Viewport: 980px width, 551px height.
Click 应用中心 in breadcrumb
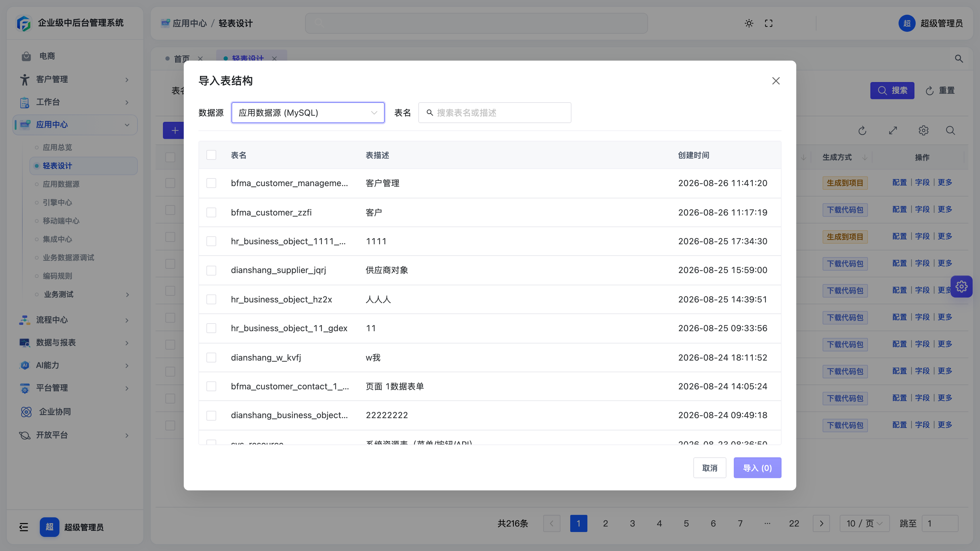pos(190,23)
